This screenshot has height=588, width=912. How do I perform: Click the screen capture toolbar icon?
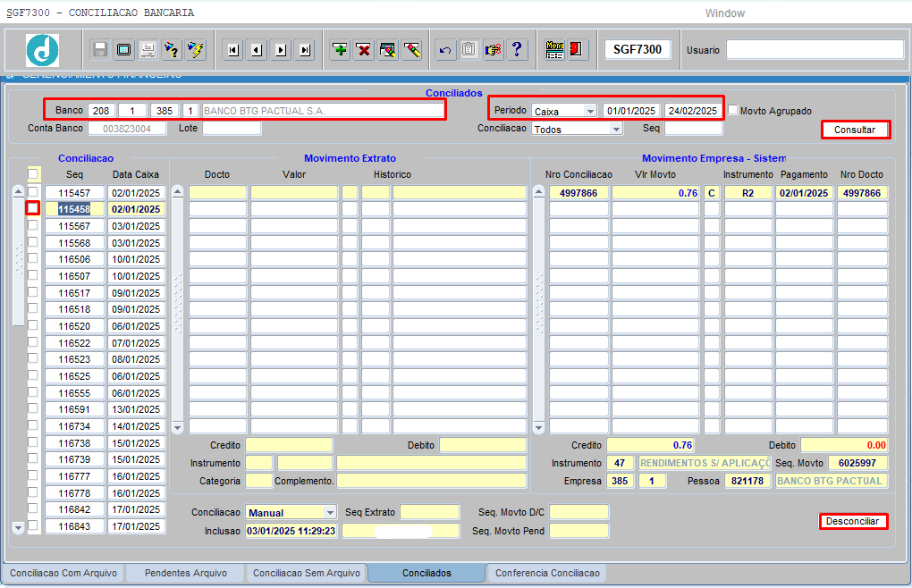(124, 50)
